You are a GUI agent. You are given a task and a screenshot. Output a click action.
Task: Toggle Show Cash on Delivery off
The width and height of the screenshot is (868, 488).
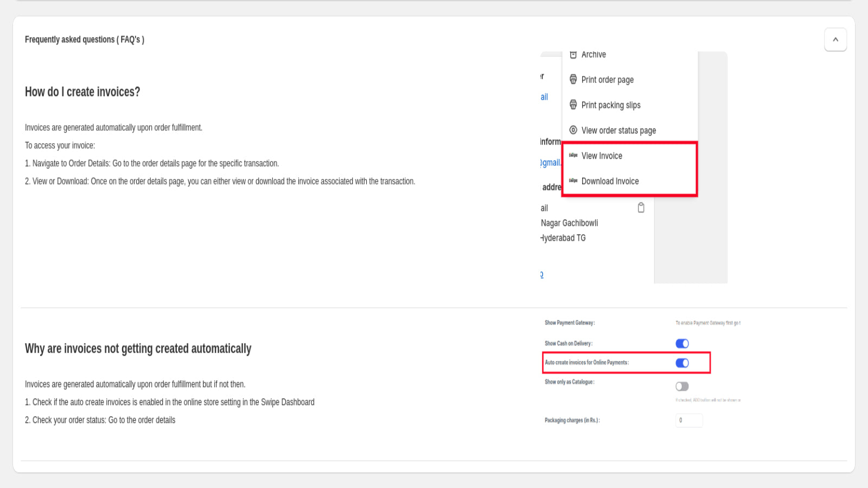(682, 343)
